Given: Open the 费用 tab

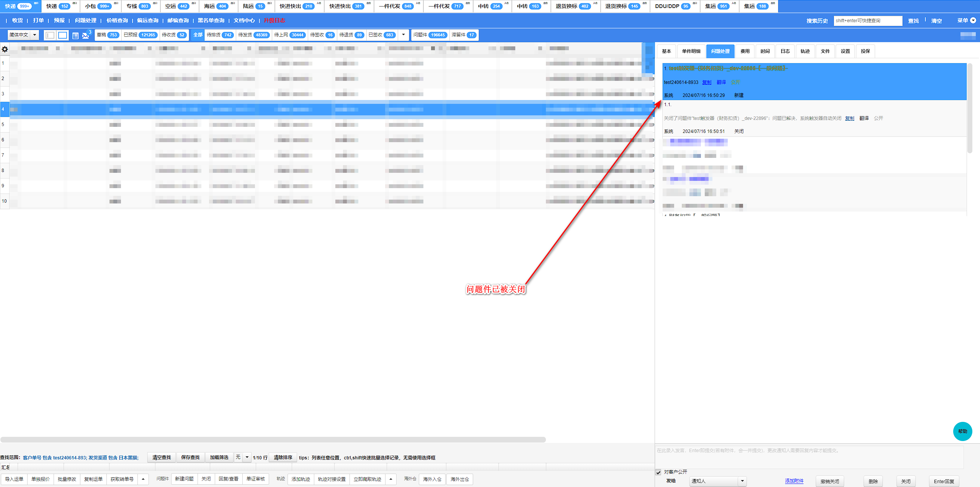Looking at the screenshot, I should [745, 51].
